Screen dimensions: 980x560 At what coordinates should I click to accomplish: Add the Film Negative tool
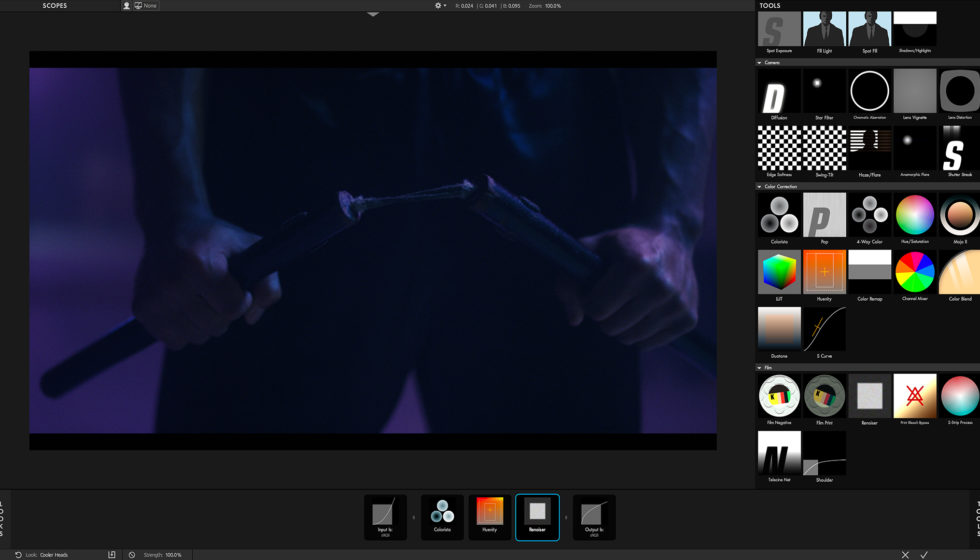778,396
